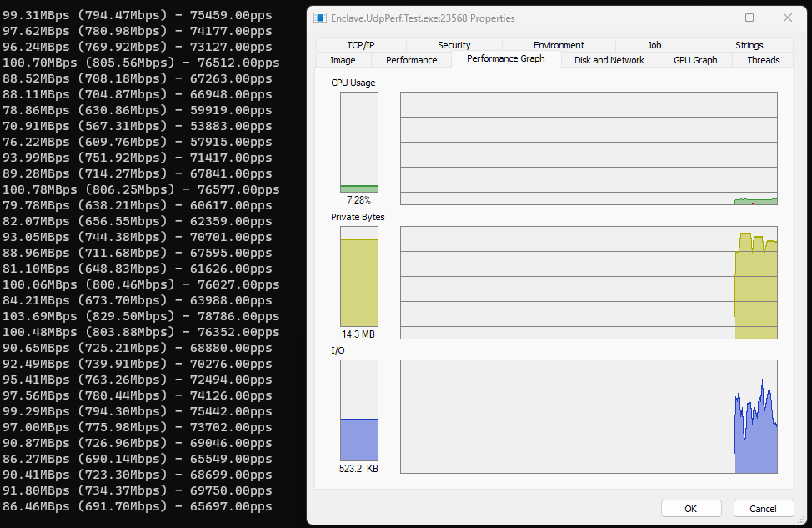Click terminal line 91.80MBps (734.37Mbps)
Image resolution: width=812 pixels, height=528 pixels.
tap(138, 490)
